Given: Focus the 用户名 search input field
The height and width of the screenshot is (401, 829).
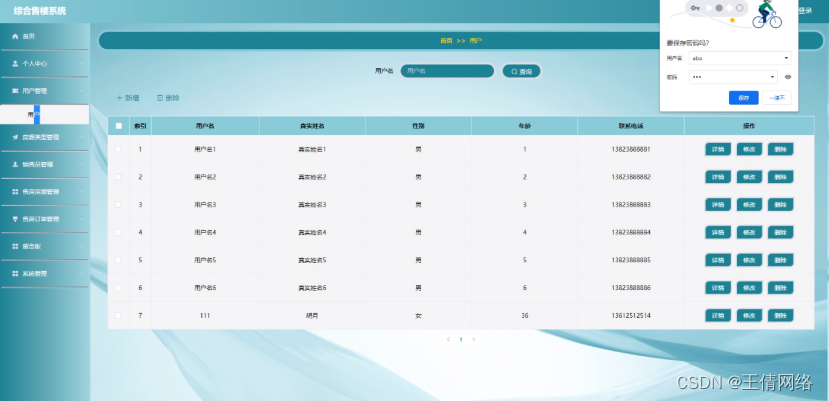Looking at the screenshot, I should [x=447, y=71].
